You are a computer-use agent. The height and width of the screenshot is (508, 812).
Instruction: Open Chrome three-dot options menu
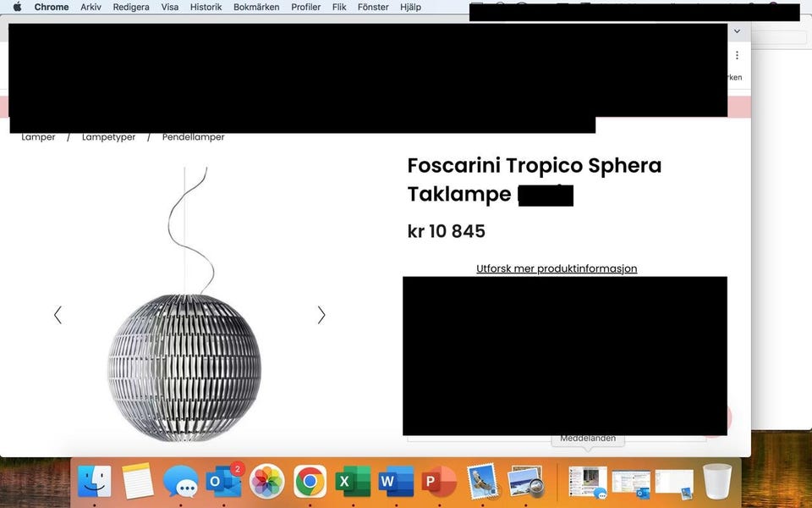[x=737, y=55]
